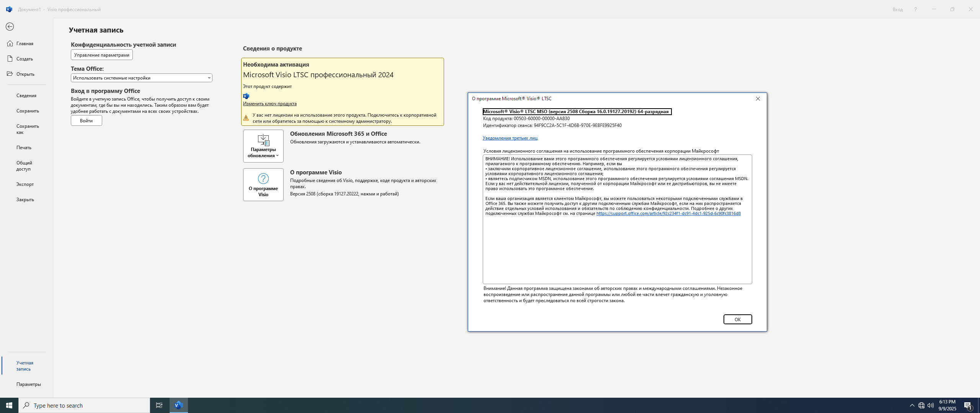The image size is (980, 413).
Task: Click the volume tray icon
Action: tap(931, 405)
